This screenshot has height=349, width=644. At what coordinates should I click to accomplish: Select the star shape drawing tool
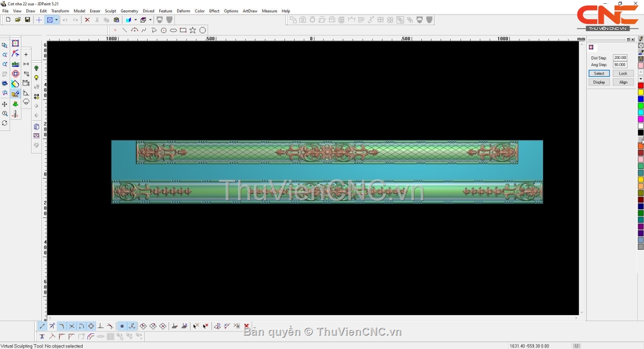click(x=193, y=31)
